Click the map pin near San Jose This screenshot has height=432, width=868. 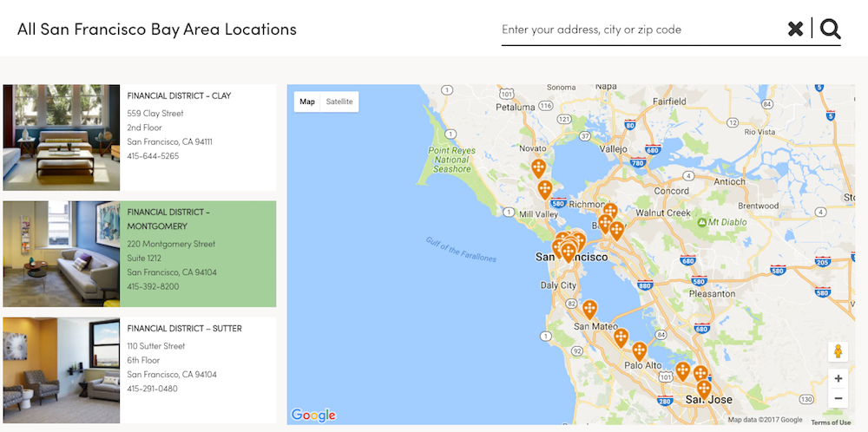(x=704, y=388)
